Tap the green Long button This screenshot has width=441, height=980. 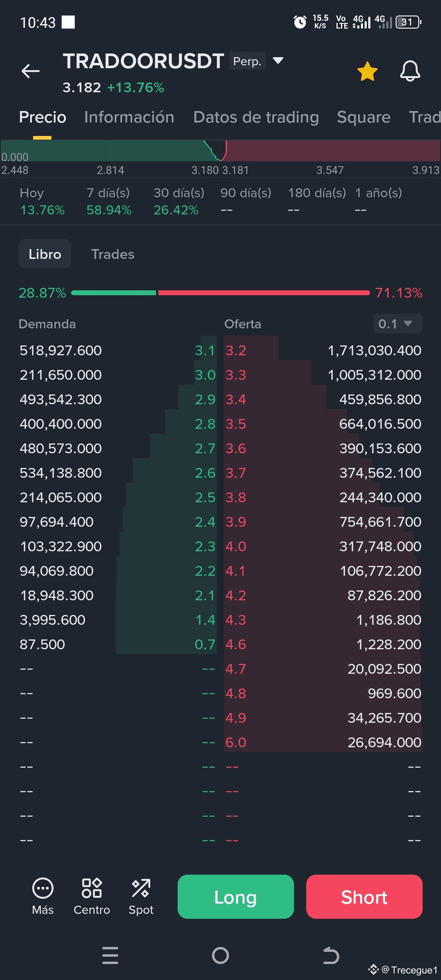click(236, 897)
